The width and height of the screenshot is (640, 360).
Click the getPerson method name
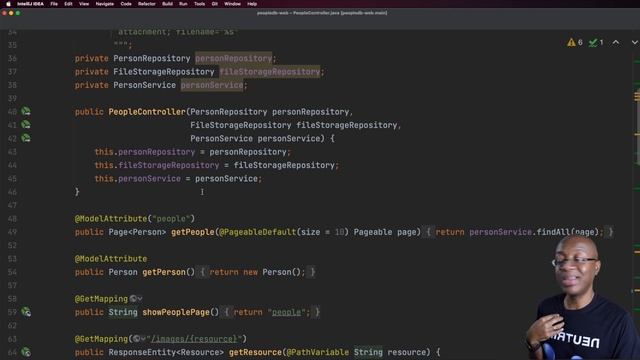pyautogui.click(x=164, y=272)
